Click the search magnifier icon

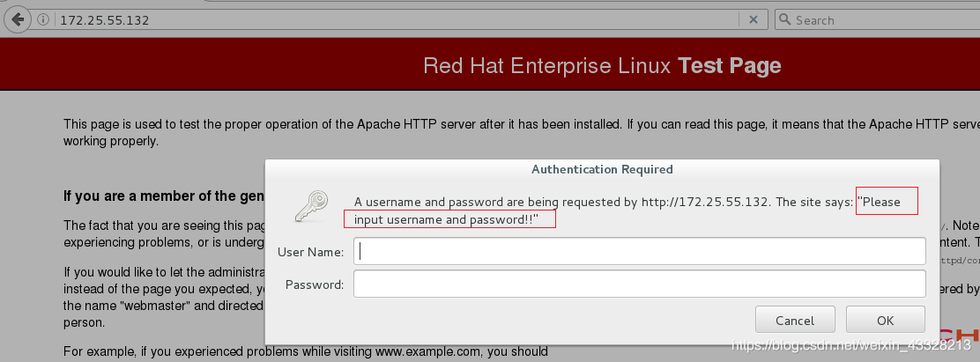click(785, 20)
